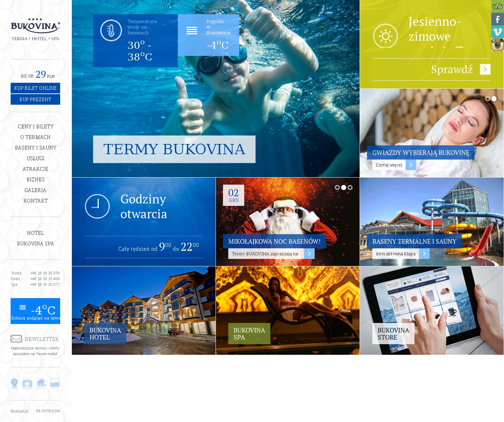Screen dimensions: 504x422
Task: Go to the Galeria menu item
Action: [x=35, y=190]
